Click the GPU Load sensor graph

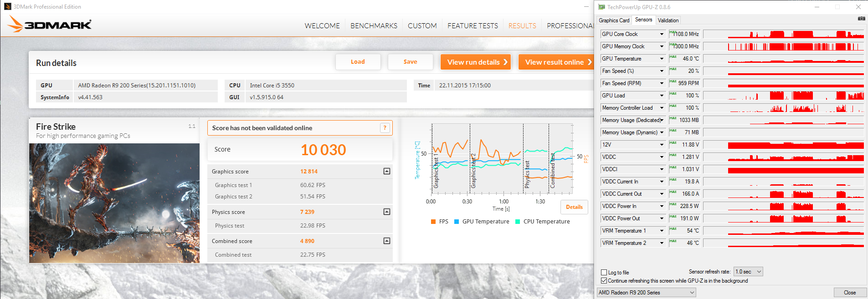[783, 96]
